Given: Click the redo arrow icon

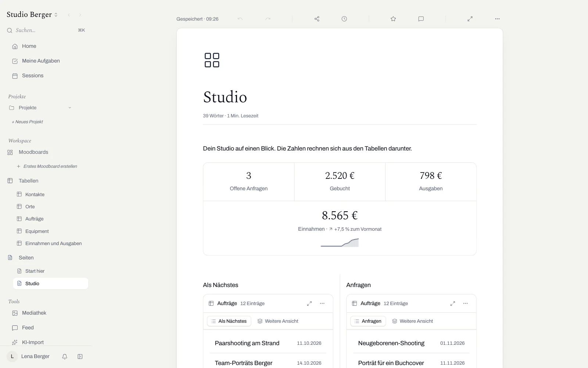Looking at the screenshot, I should pyautogui.click(x=268, y=19).
